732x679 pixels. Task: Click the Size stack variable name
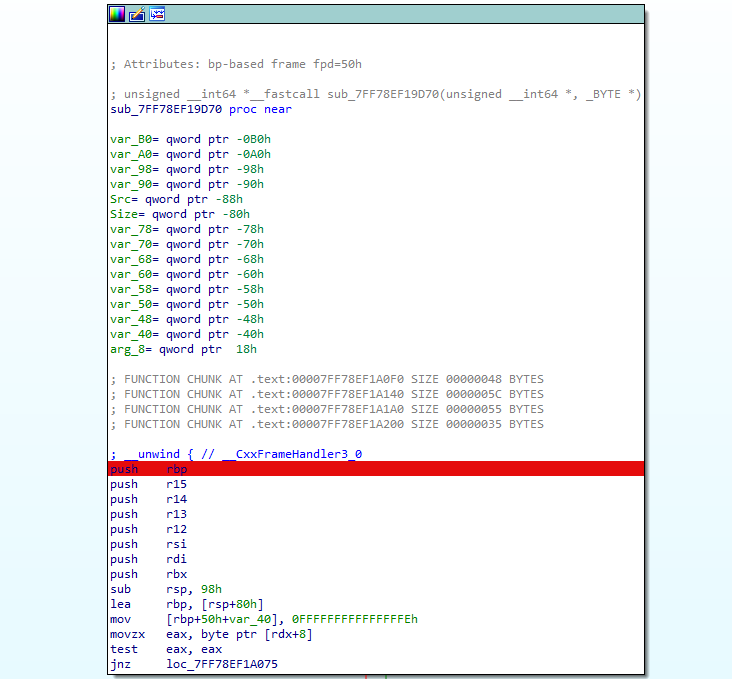[122, 214]
